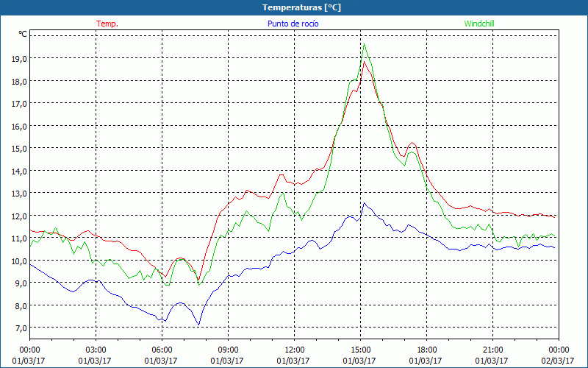
Task: Click the 15,0 y-axis value
Action: (19, 149)
